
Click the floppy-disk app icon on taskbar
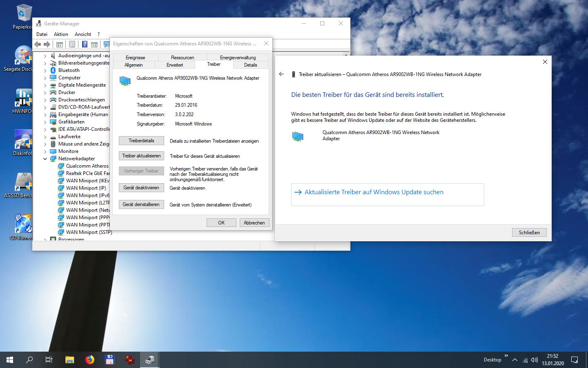pos(109,360)
